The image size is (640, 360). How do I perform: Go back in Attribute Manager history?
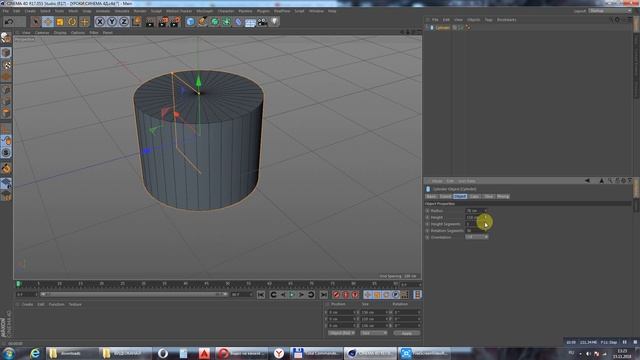point(587,180)
